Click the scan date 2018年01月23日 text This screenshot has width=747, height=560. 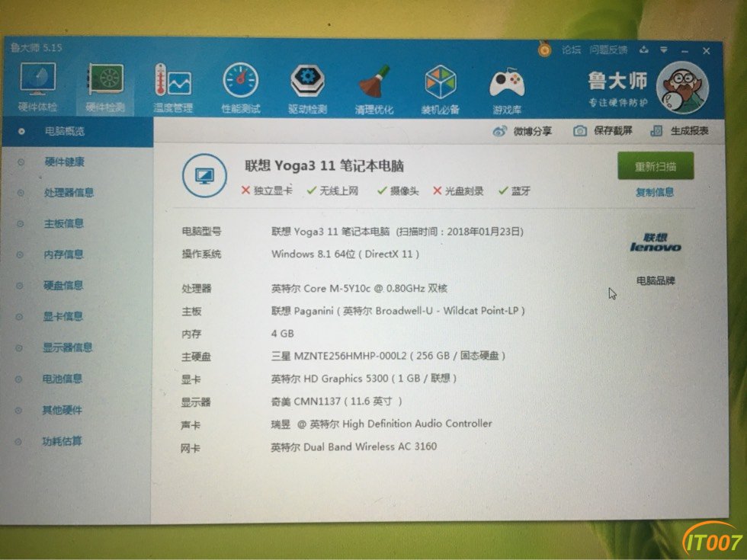pyautogui.click(x=484, y=232)
